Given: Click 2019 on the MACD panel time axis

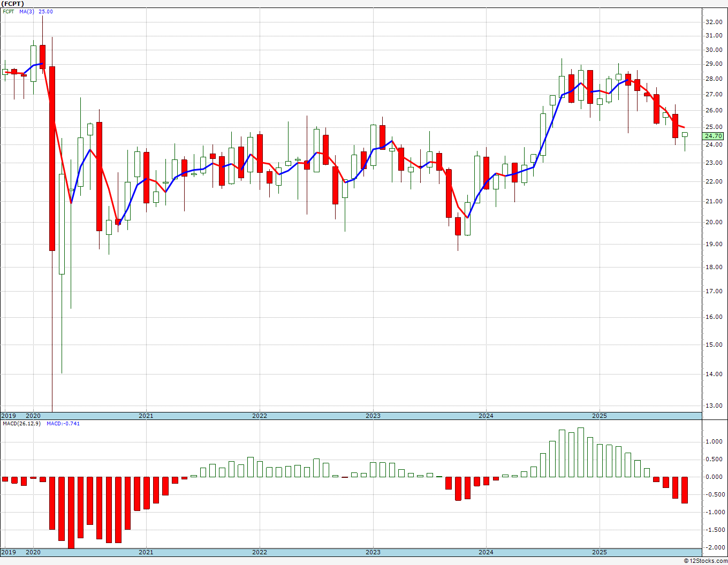Looking at the screenshot, I should coord(8,552).
